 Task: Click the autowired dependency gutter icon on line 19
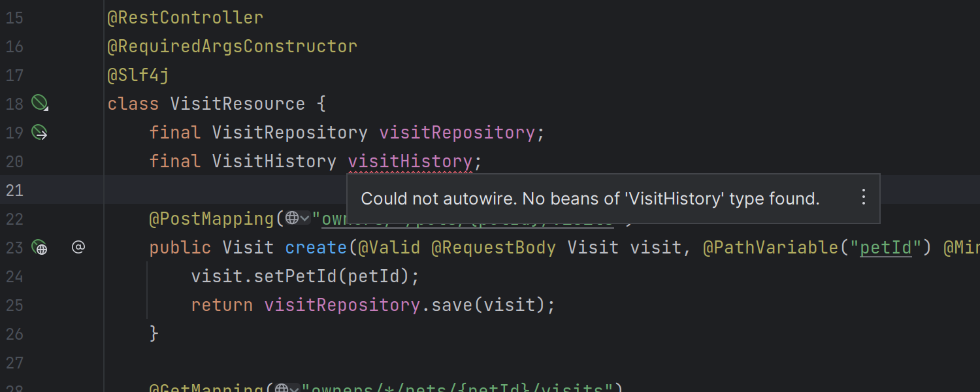tap(40, 133)
